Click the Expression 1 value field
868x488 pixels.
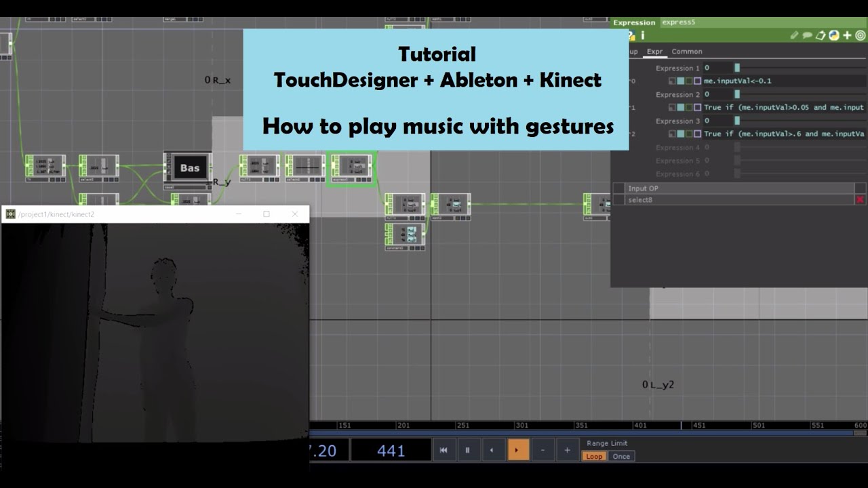(x=718, y=68)
